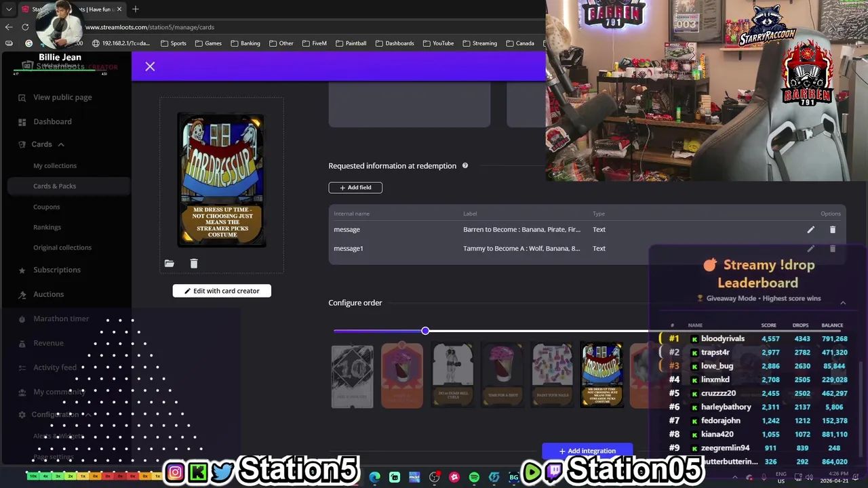Viewport: 868px width, 488px height.
Task: Focus the browser address bar
Action: coord(312,27)
